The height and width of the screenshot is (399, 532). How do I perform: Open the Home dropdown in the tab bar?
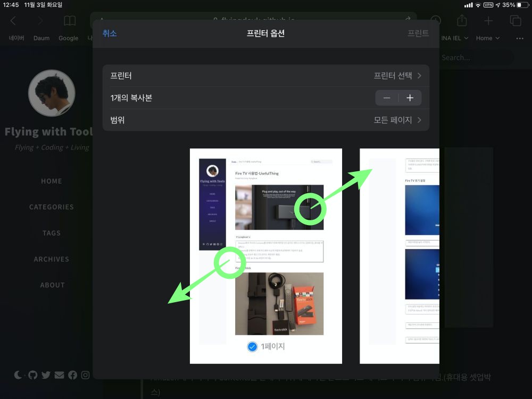(x=487, y=38)
